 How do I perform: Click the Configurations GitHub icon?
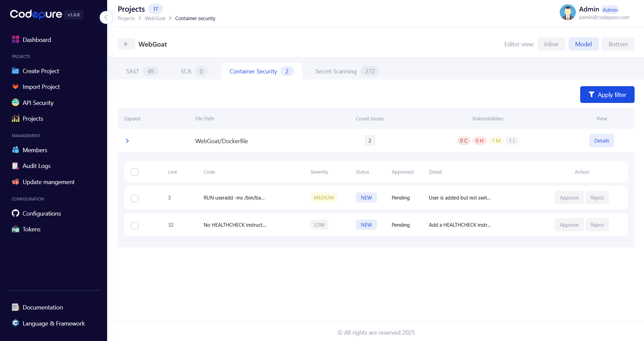tap(15, 213)
